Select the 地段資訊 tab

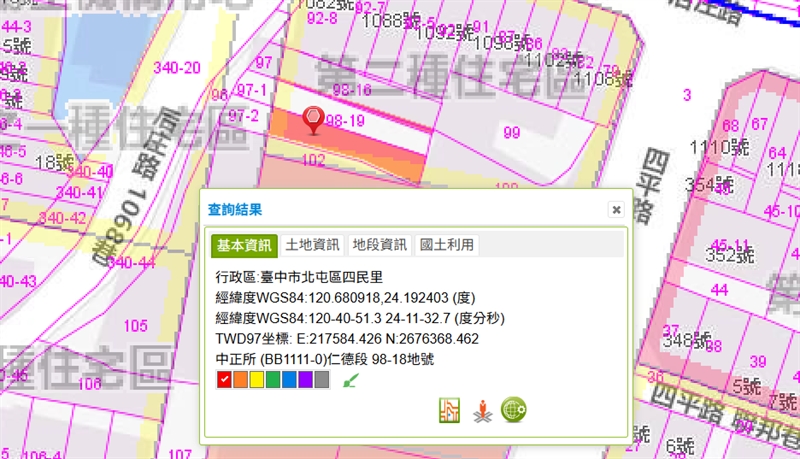point(379,245)
